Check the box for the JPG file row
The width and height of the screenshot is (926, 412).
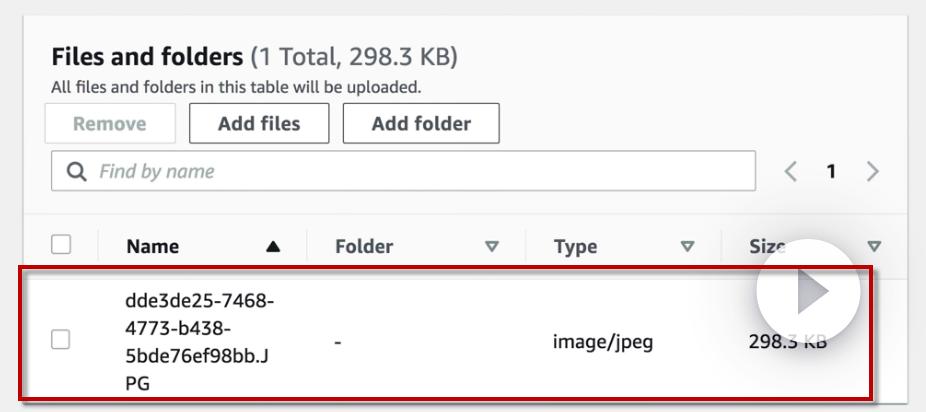[x=63, y=341]
